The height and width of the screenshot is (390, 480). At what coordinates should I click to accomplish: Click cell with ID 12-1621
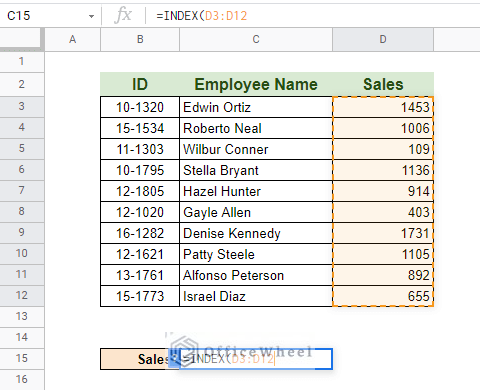[140, 254]
